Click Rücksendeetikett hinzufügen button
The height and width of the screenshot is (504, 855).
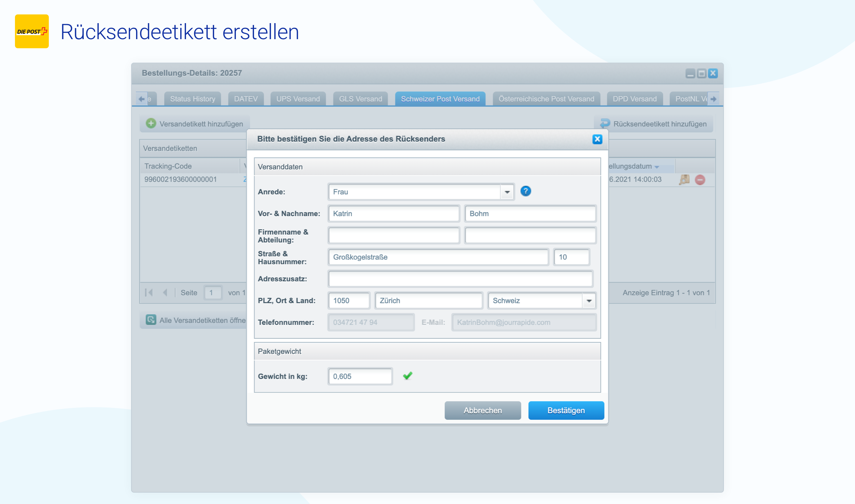tap(654, 124)
